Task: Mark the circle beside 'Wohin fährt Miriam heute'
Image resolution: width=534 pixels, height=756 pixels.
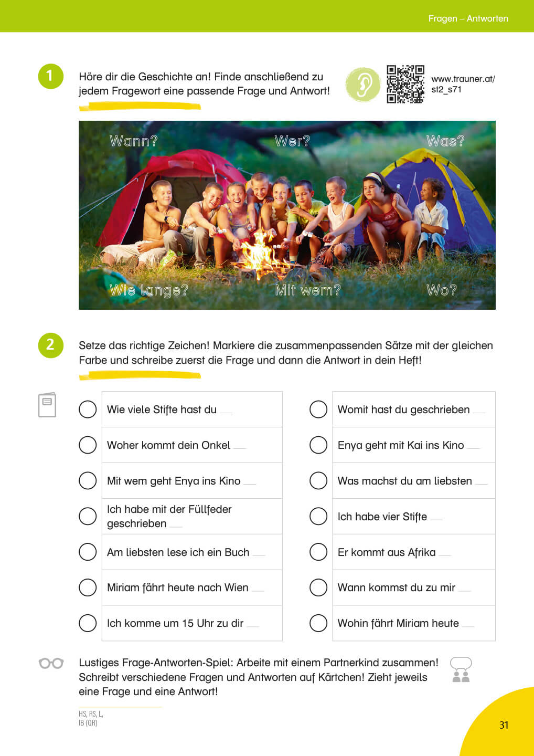Action: (x=318, y=623)
